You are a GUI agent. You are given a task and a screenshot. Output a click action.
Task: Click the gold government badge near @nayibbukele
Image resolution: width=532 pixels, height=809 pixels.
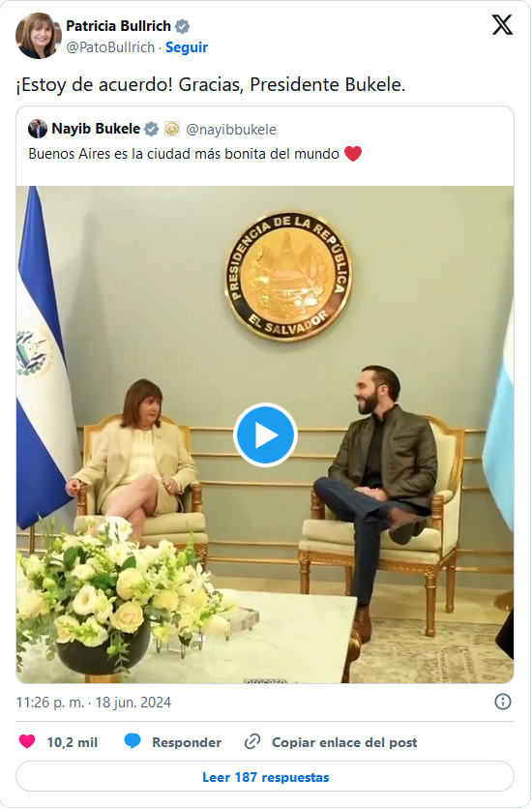click(171, 129)
